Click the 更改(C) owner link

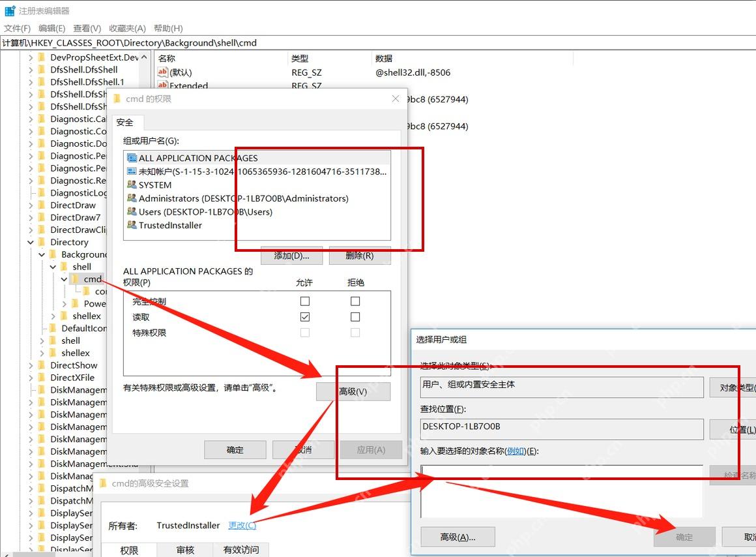click(x=242, y=525)
